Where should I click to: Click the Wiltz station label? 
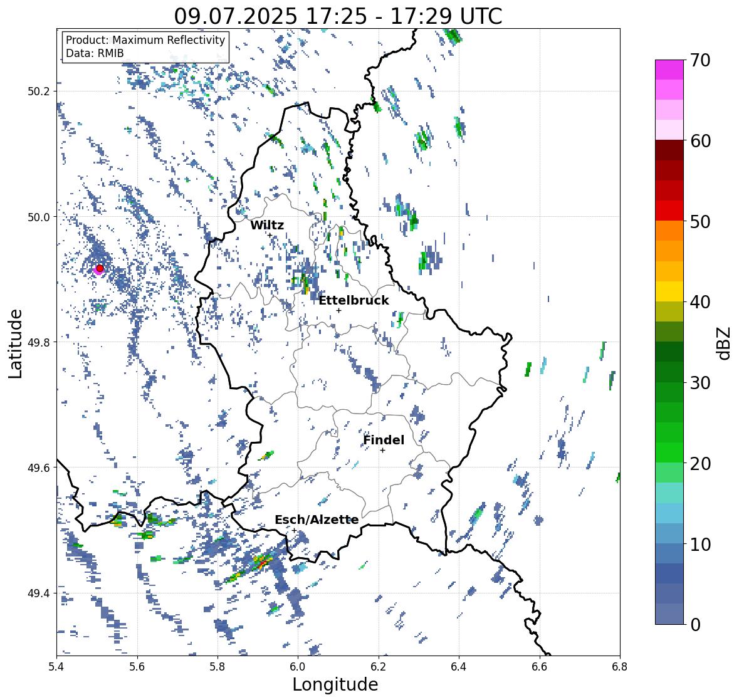point(267,225)
